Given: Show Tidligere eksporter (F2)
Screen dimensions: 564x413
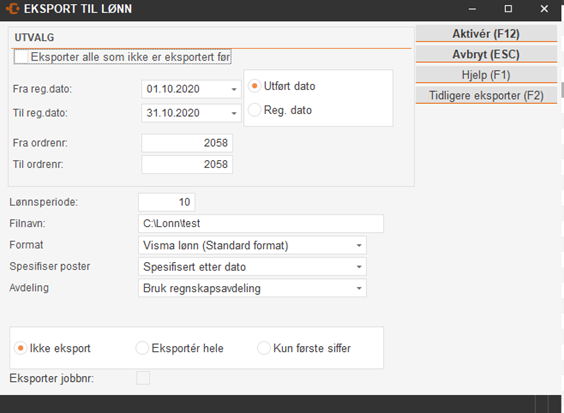Looking at the screenshot, I should (486, 95).
